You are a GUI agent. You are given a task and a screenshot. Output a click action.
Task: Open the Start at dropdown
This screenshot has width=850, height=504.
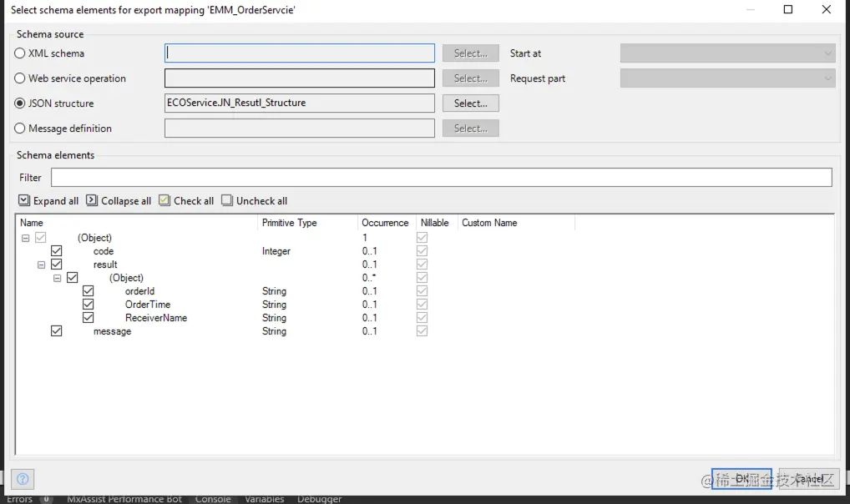tap(727, 53)
